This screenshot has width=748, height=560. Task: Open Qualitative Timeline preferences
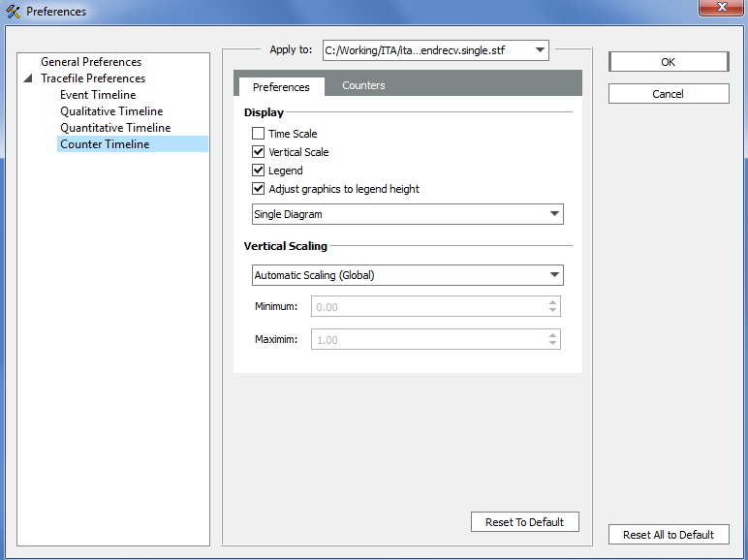(x=111, y=111)
